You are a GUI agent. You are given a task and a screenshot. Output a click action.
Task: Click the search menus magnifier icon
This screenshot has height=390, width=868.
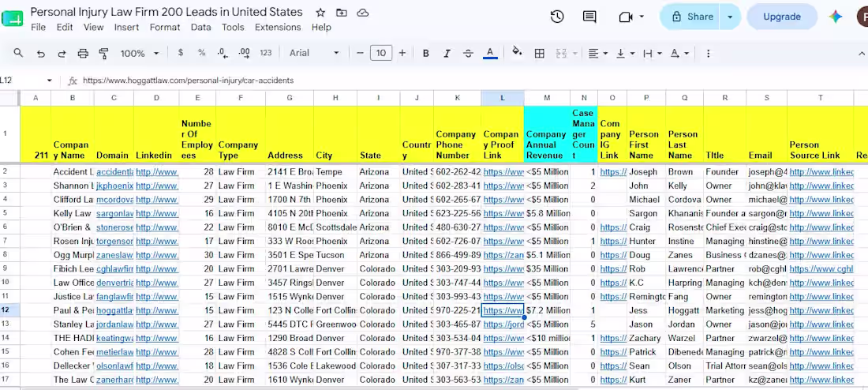18,53
